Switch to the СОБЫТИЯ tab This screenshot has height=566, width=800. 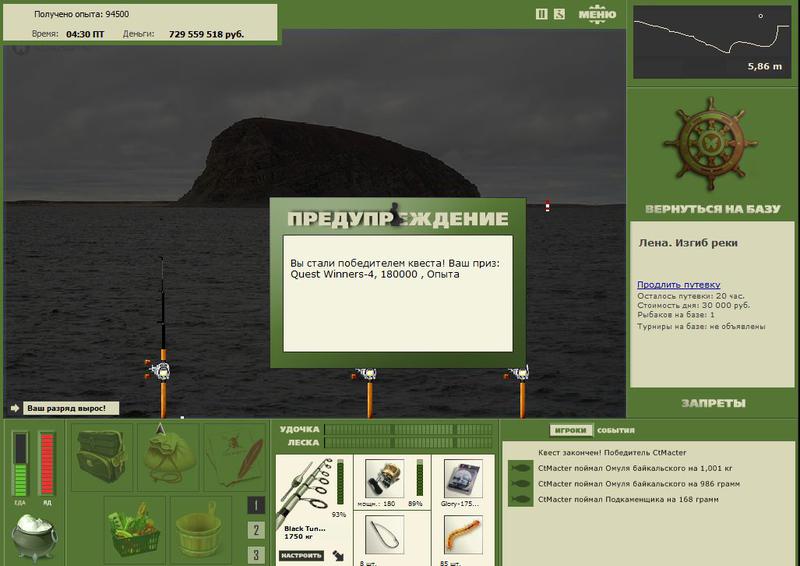(616, 430)
